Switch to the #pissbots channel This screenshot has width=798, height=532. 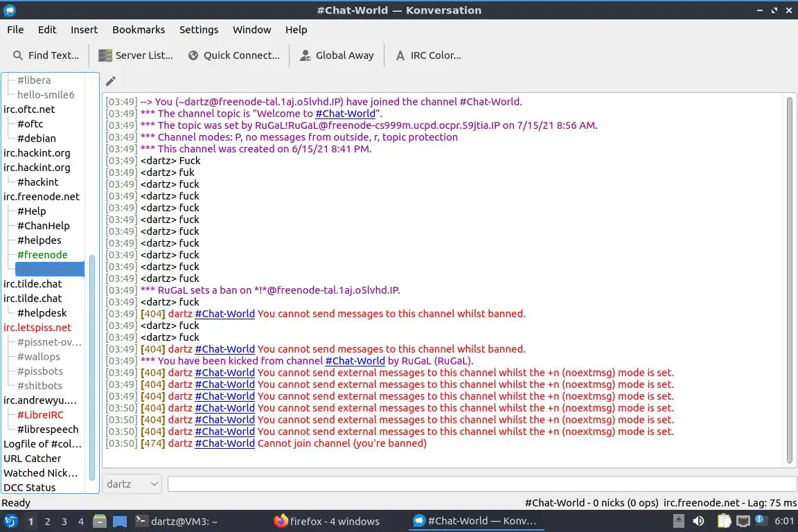pos(40,371)
